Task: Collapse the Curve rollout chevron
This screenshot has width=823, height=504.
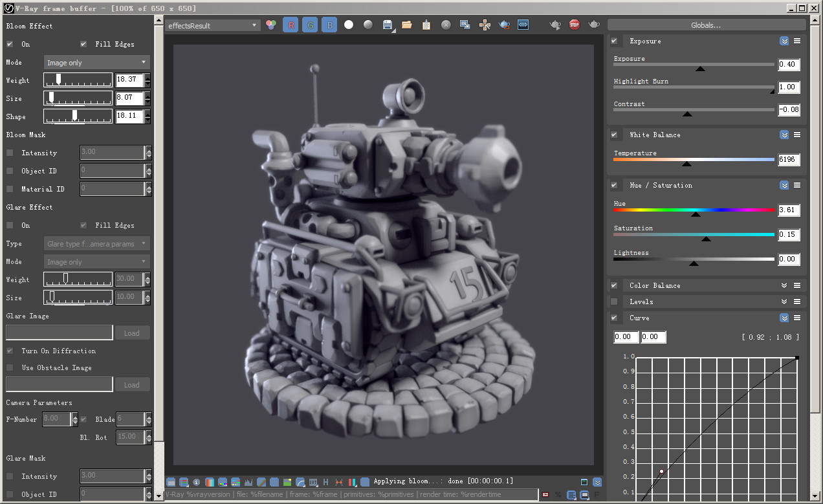Action: (784, 318)
